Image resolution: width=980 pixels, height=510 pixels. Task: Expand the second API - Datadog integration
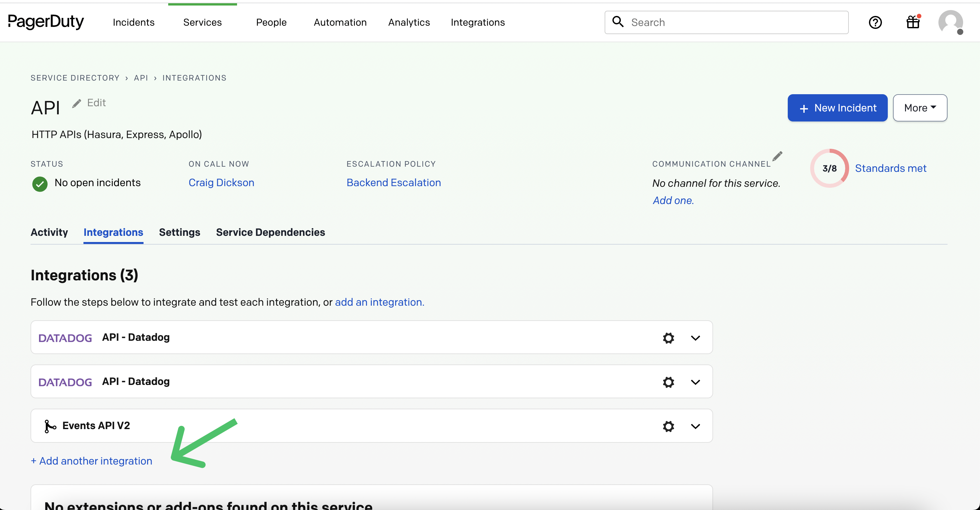tap(696, 382)
